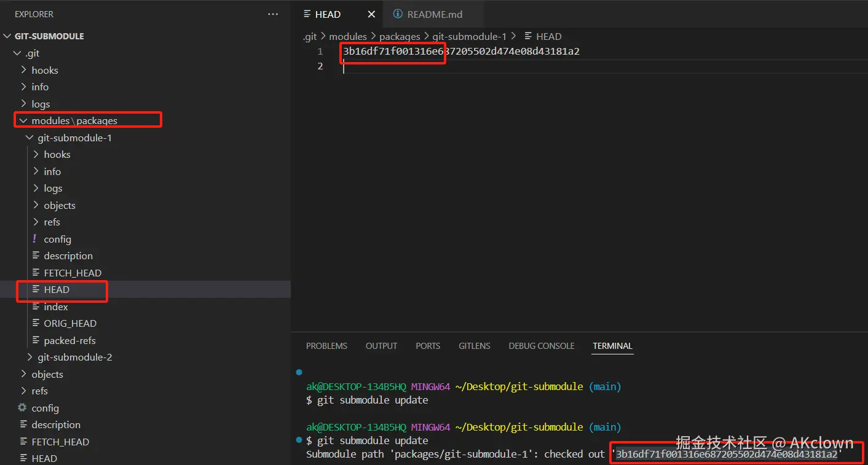This screenshot has height=465, width=868.
Task: Click the gear icon beside root config
Action: coord(22,408)
